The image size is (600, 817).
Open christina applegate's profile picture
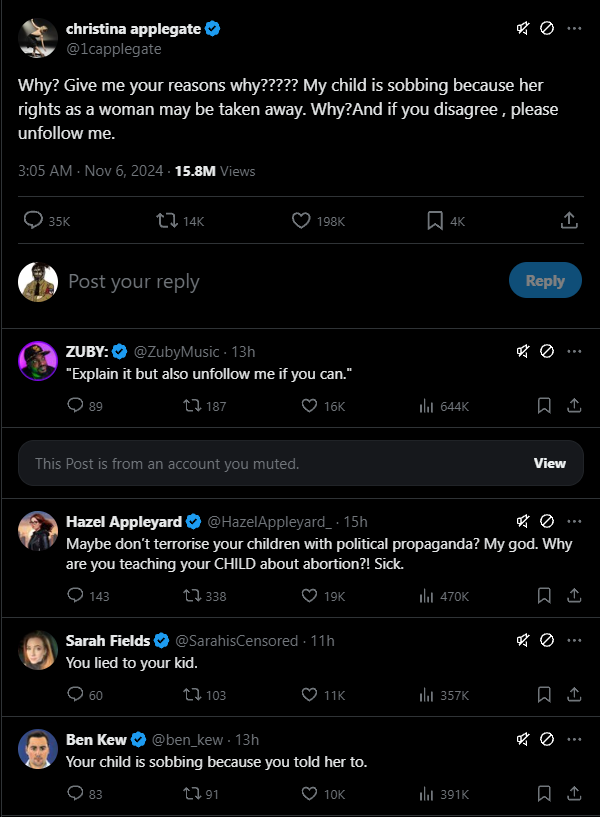pos(37,37)
